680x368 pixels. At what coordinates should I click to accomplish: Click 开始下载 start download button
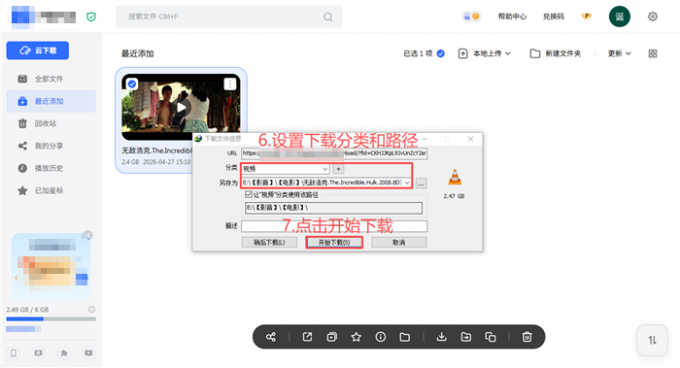pos(334,242)
